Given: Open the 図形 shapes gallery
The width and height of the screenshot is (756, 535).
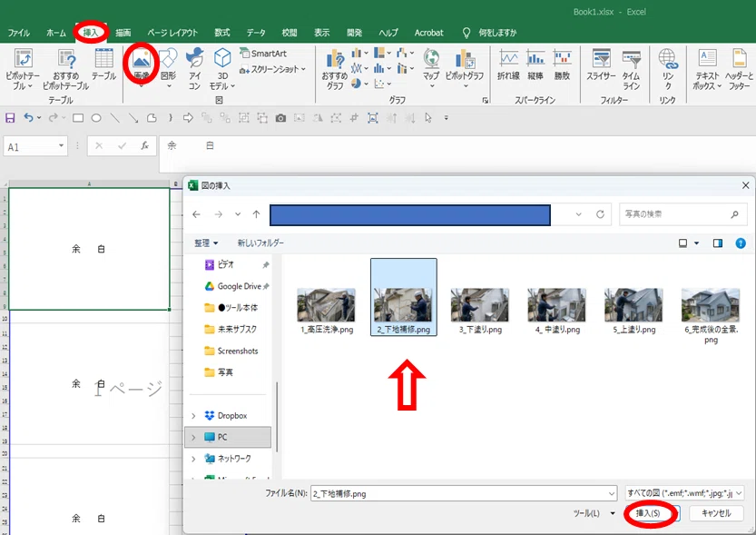Looking at the screenshot, I should [168, 68].
